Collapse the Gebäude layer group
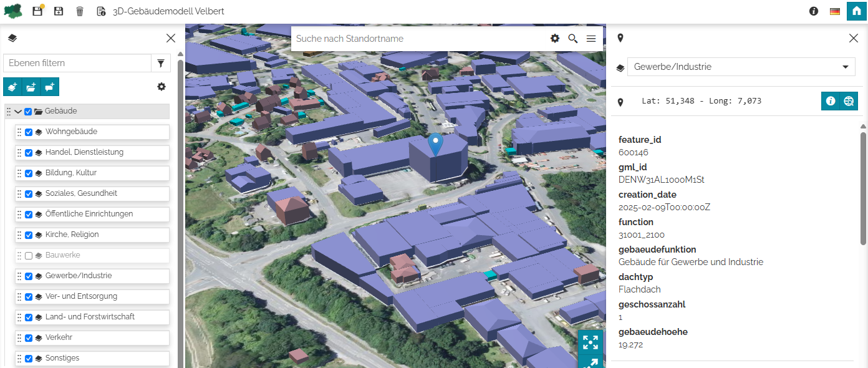Viewport: 868px width, 368px height. point(18,112)
